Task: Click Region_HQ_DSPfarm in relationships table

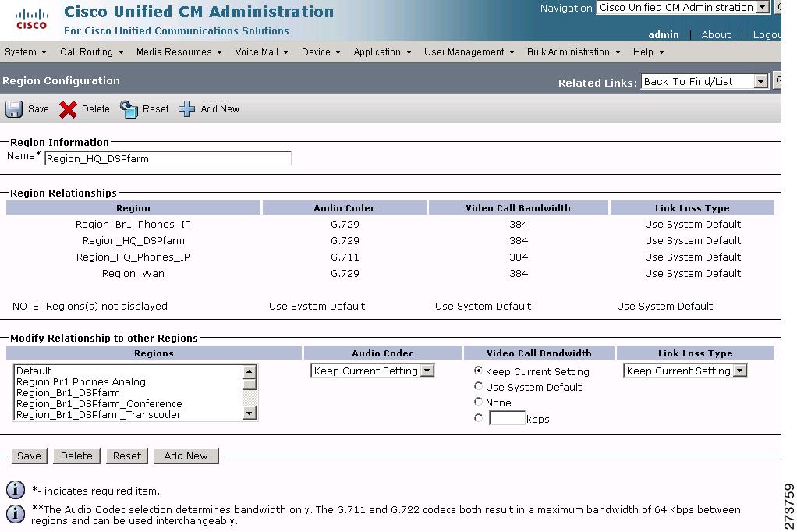Action: (133, 240)
